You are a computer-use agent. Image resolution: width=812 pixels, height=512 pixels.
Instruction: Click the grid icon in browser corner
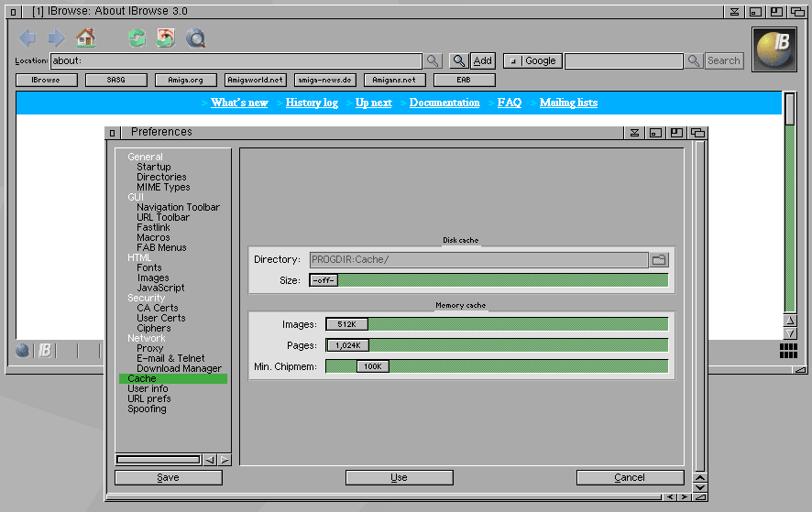788,351
